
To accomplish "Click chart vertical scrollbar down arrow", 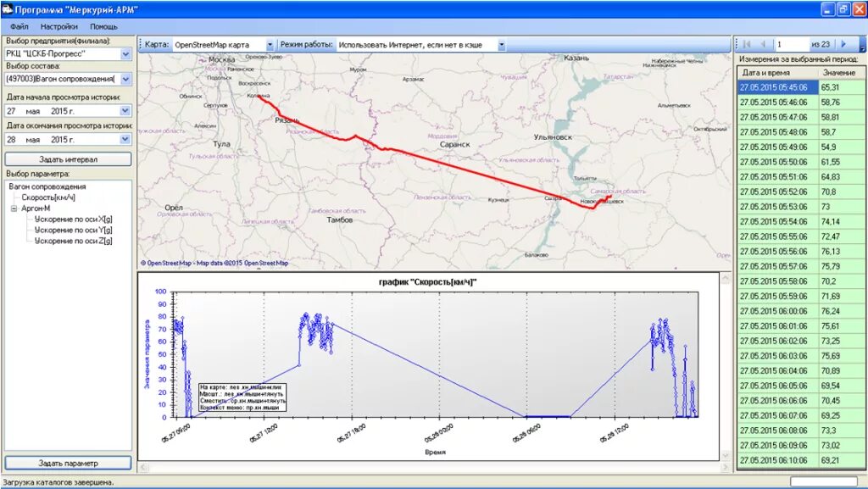I will 726,455.
